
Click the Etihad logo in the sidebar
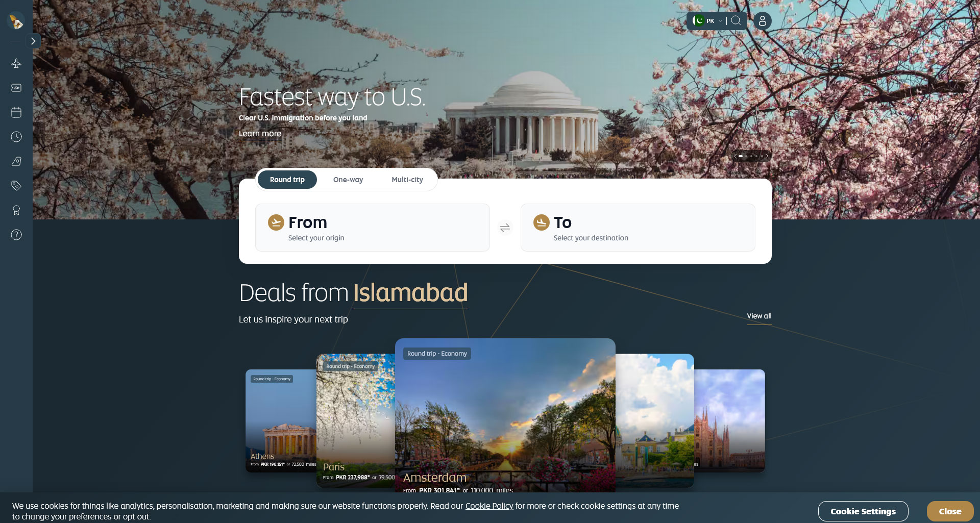pos(16,21)
